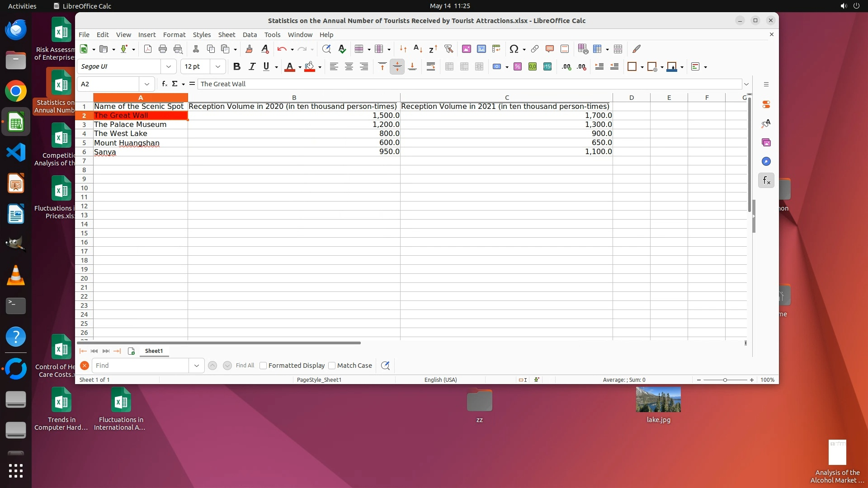Expand the font size dropdown
Screen dimensions: 868x488
[x=218, y=67]
